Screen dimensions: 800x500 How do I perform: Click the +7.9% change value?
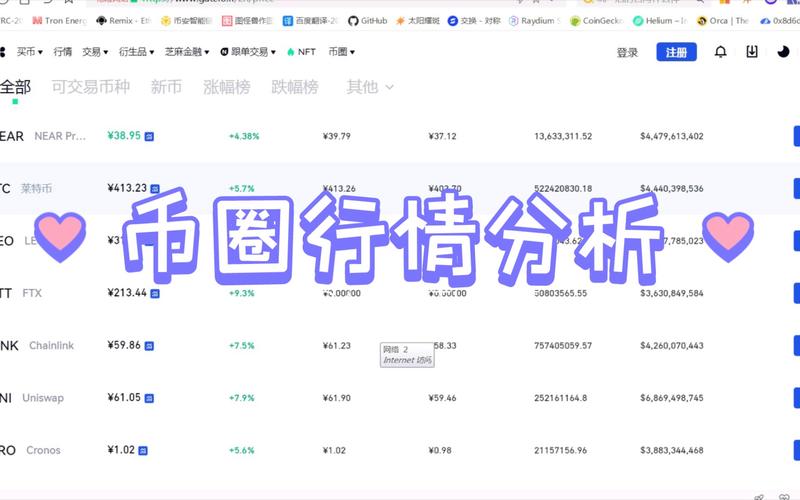(x=241, y=398)
